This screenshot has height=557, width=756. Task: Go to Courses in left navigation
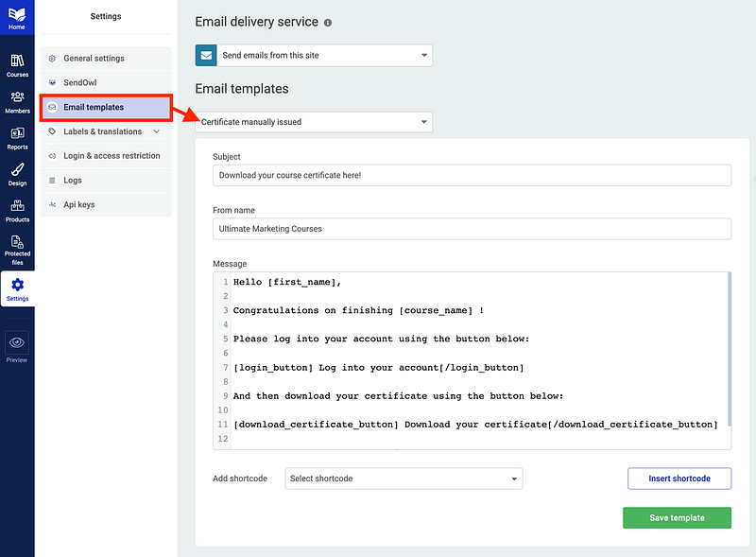[x=17, y=65]
